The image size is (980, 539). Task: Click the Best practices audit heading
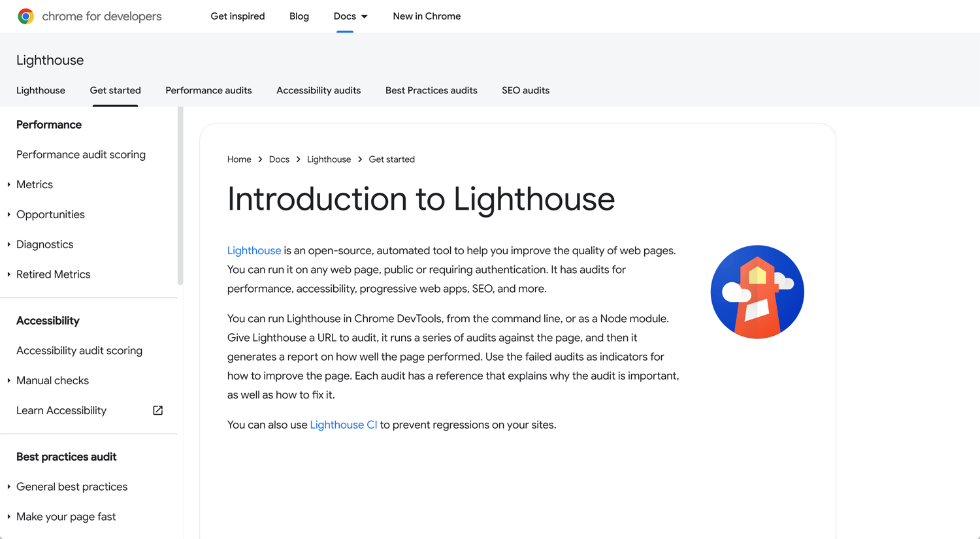point(67,457)
